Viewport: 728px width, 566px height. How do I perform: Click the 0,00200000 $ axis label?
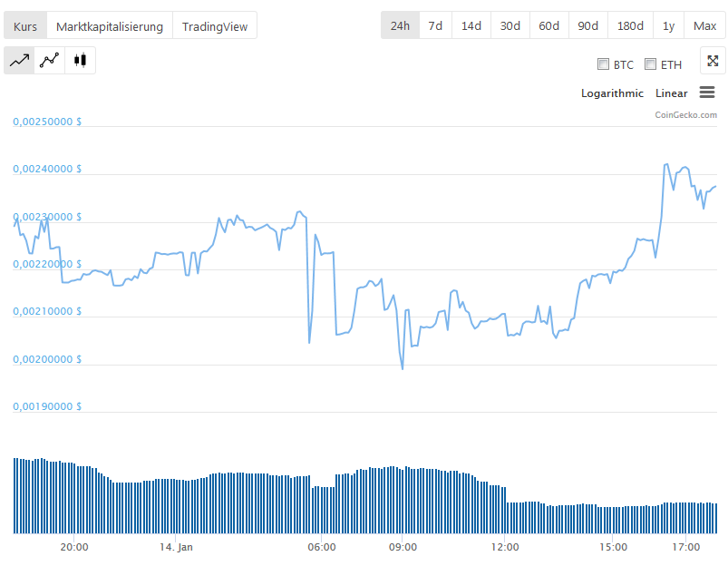47,359
